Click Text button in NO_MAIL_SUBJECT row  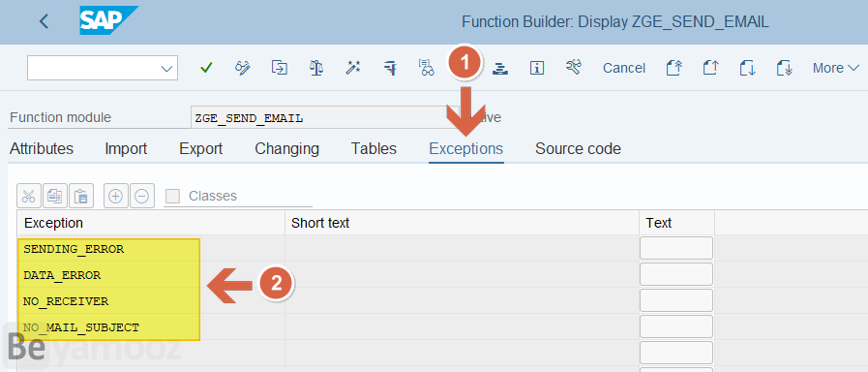[x=675, y=326]
